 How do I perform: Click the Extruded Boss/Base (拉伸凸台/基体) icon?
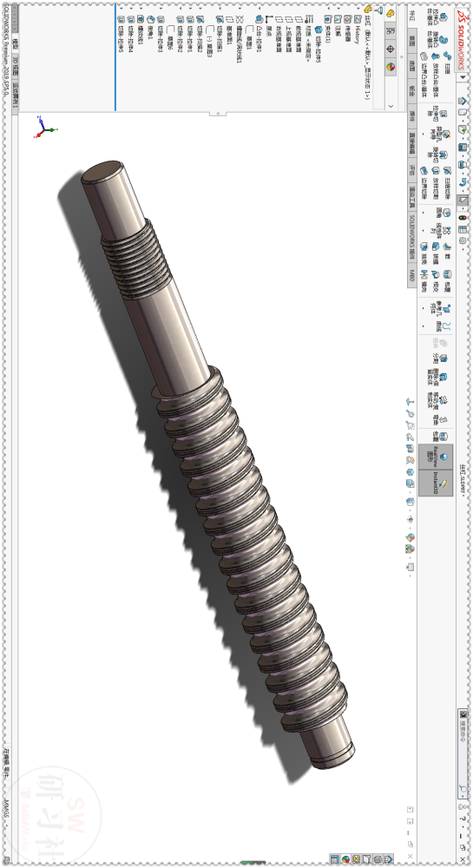443,17
